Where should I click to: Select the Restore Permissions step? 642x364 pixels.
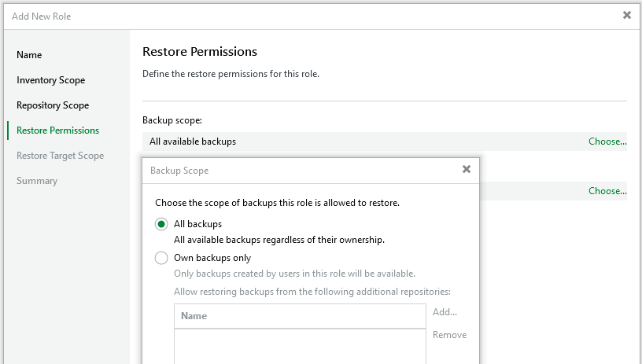point(57,131)
